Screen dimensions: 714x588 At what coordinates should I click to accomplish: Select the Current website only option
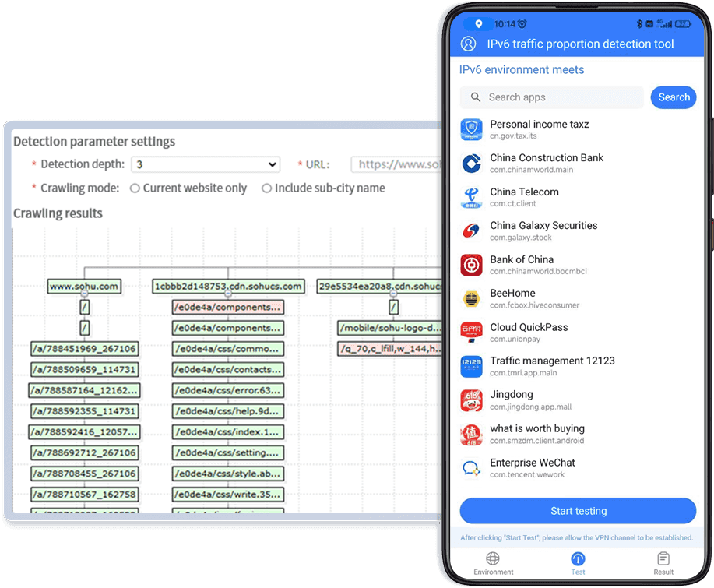click(x=135, y=188)
